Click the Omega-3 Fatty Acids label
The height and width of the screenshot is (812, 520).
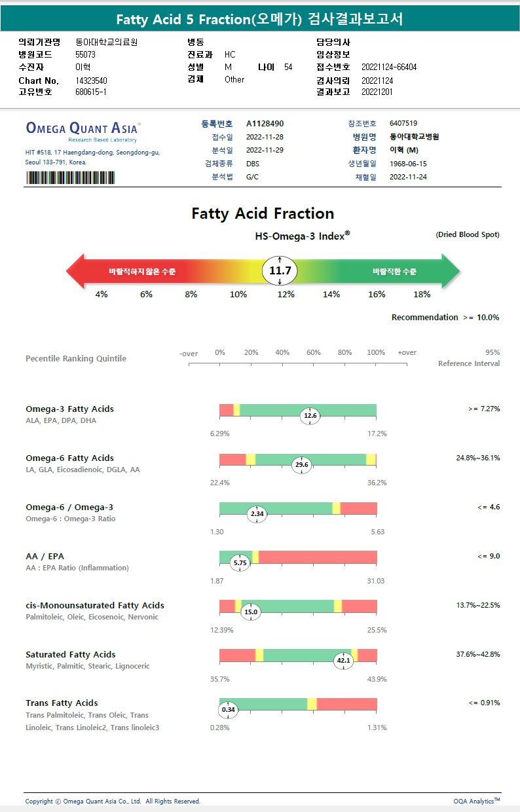(x=69, y=409)
